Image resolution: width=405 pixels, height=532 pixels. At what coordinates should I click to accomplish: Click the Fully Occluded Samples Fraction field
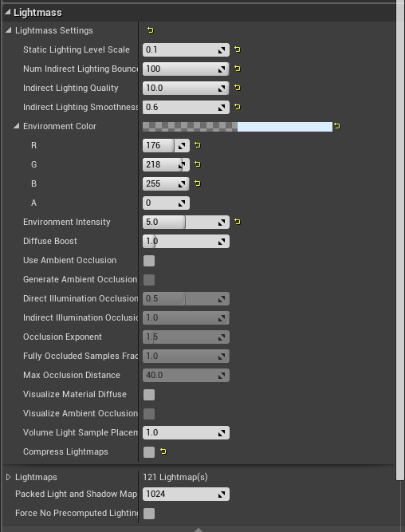point(186,356)
